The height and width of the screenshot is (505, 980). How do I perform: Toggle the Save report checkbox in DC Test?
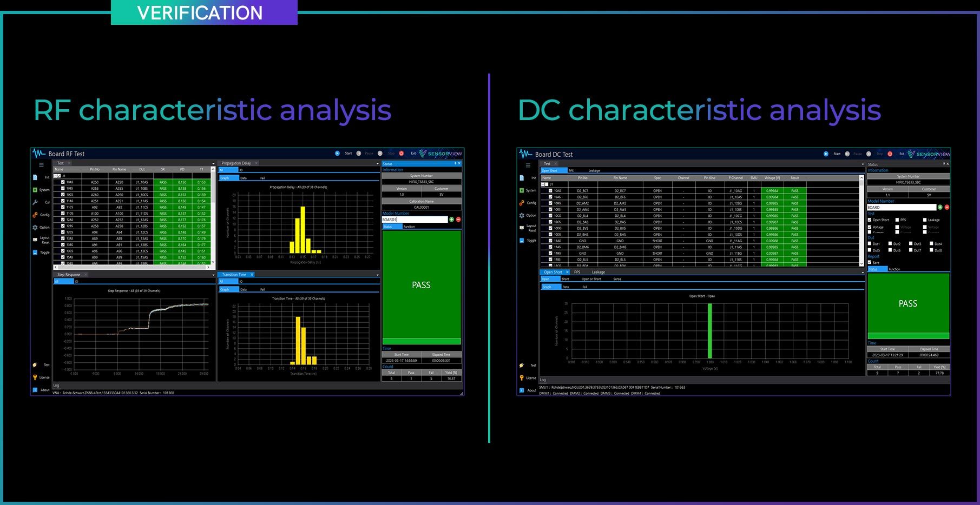point(870,262)
